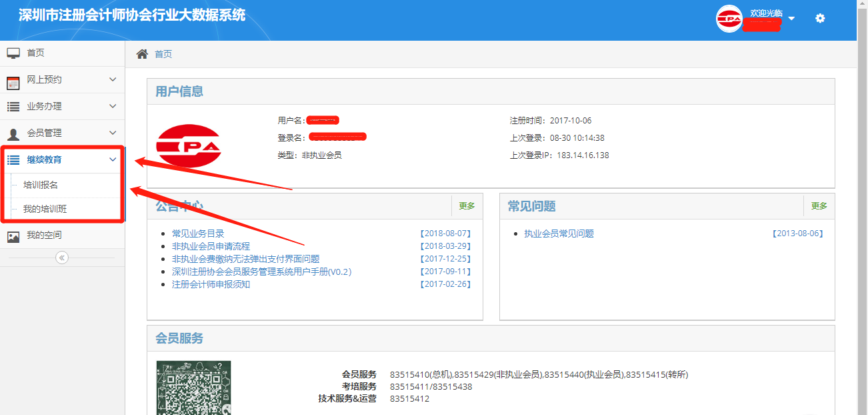Click the calendar icon beside 网上预约
Image resolution: width=868 pixels, height=415 pixels.
coord(13,83)
